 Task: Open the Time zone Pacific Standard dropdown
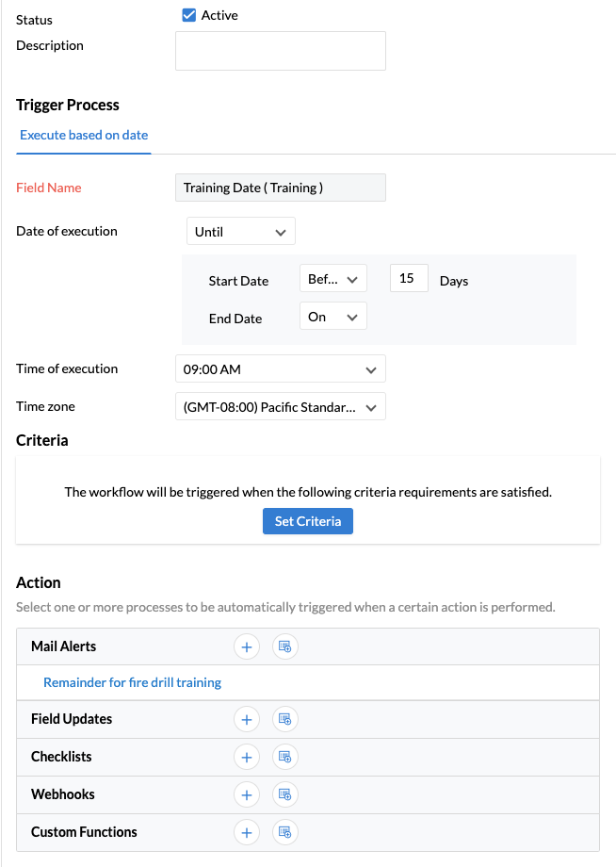point(281,406)
